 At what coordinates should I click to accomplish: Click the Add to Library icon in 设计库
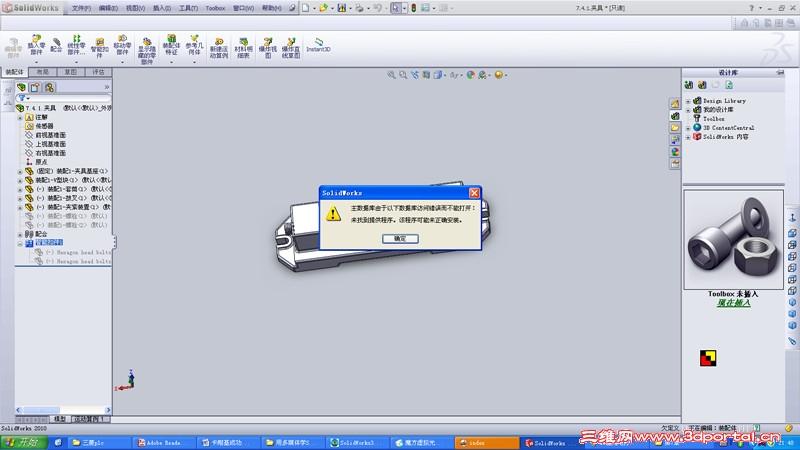click(689, 85)
